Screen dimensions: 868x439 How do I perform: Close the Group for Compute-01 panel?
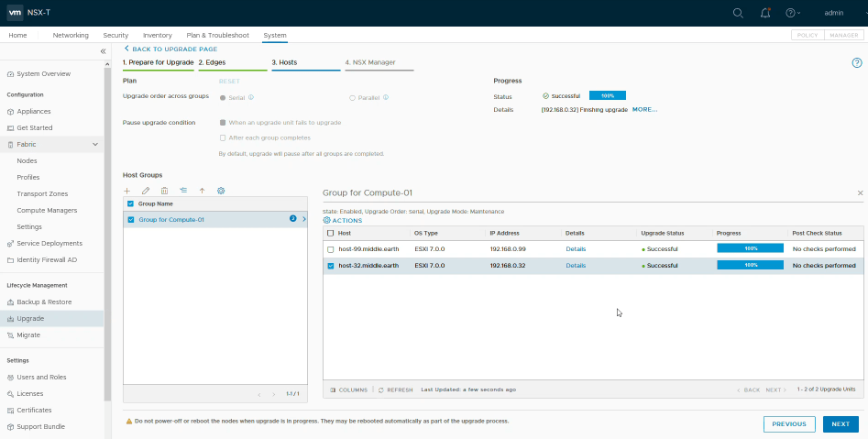(x=860, y=193)
